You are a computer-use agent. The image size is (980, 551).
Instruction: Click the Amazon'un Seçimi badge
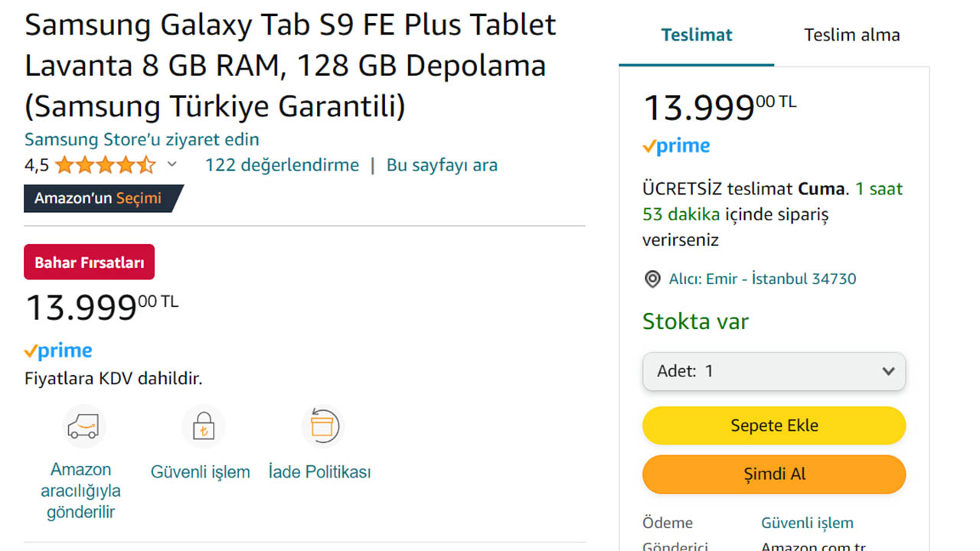pyautogui.click(x=100, y=198)
